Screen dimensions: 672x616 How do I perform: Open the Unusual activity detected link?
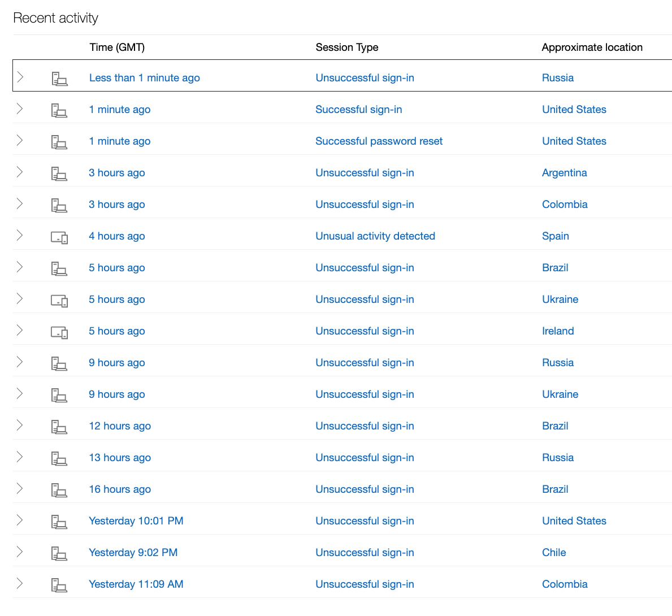click(375, 236)
